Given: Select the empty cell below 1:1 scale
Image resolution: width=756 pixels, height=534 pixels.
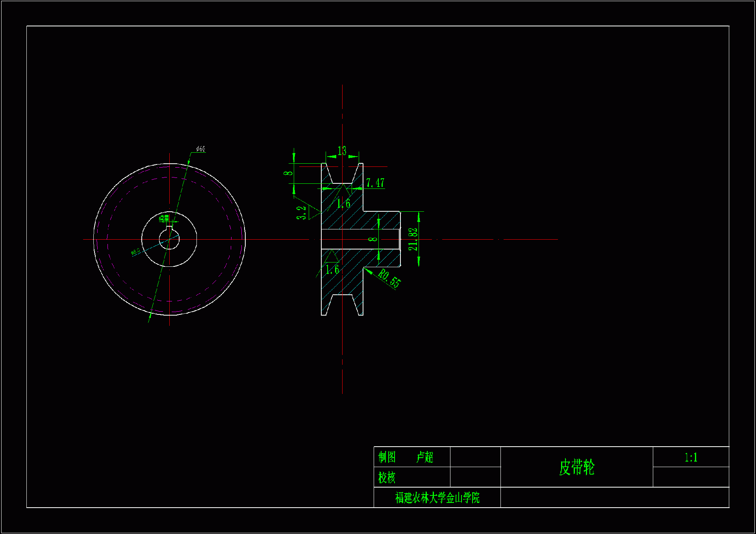Looking at the screenshot, I should (x=691, y=477).
